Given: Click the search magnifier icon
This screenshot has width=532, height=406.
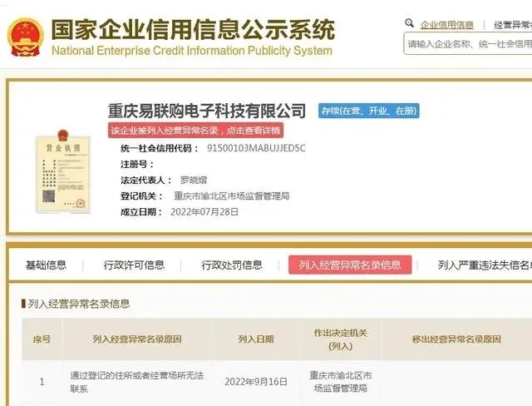Looking at the screenshot, I should point(409,23).
